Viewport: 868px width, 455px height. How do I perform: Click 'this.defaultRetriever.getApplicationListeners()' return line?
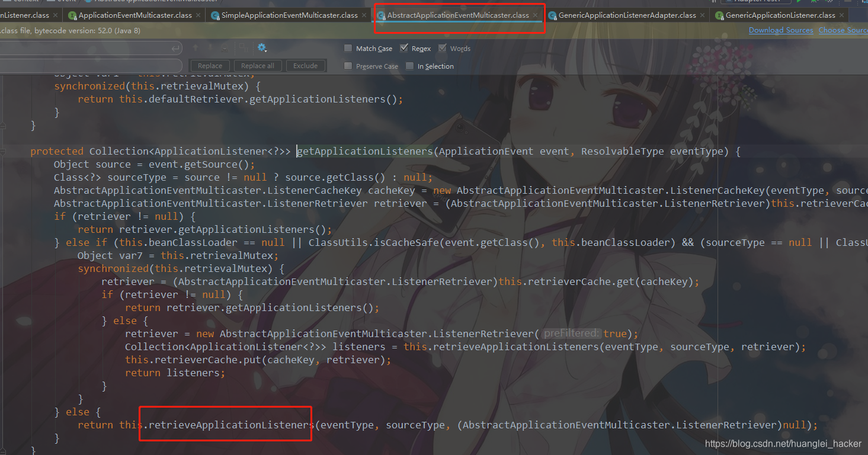[240, 100]
